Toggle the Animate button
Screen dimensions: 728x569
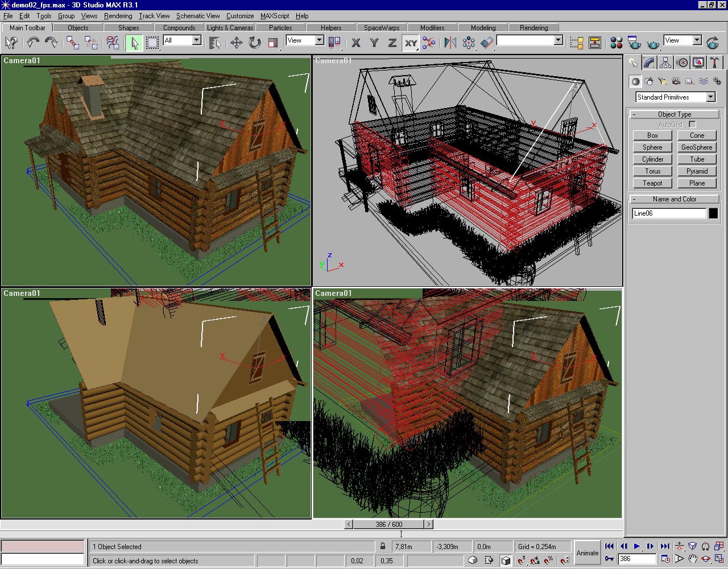click(587, 552)
